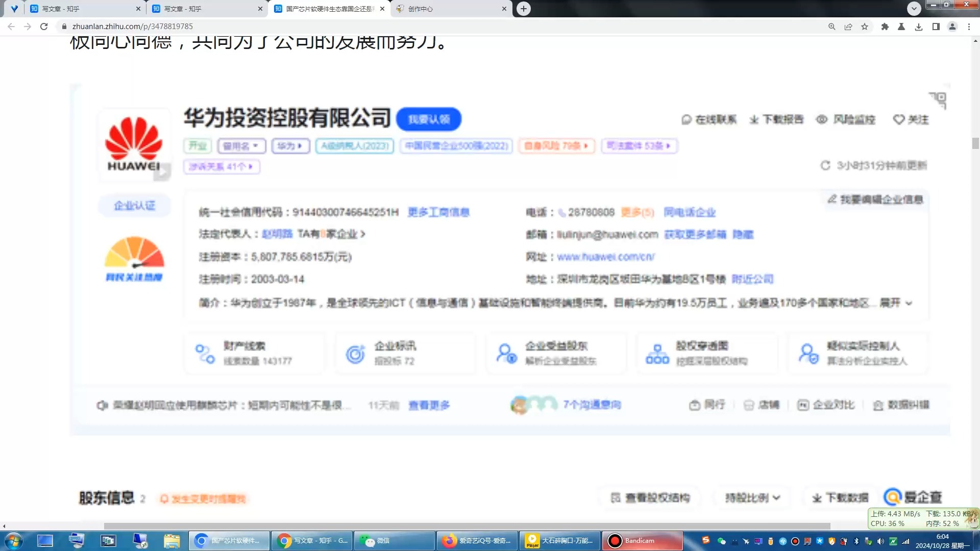Click the 法定代表人 name link
The image size is (980, 551).
pyautogui.click(x=277, y=234)
